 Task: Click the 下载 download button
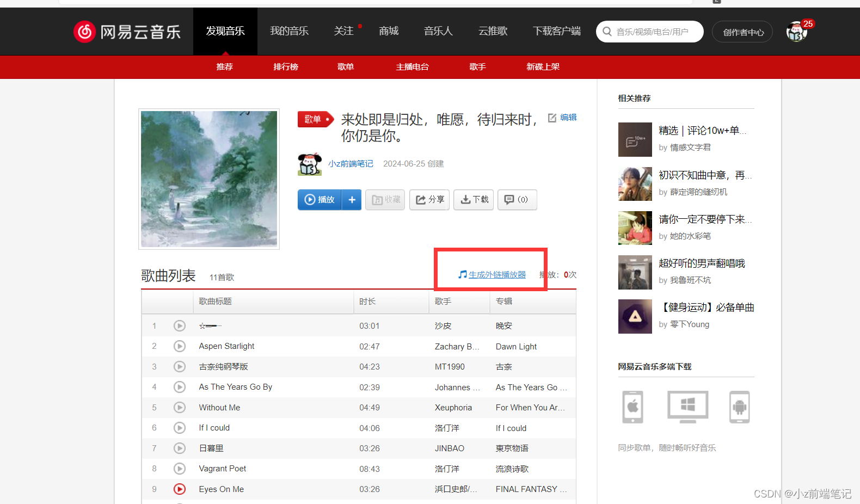474,200
